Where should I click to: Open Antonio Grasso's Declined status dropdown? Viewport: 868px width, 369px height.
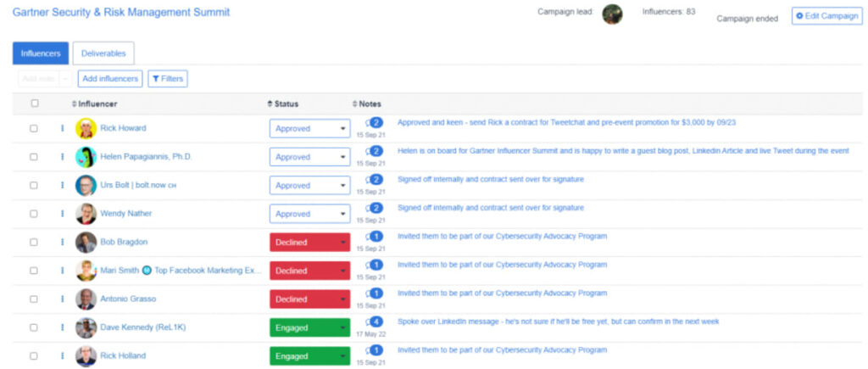[310, 299]
